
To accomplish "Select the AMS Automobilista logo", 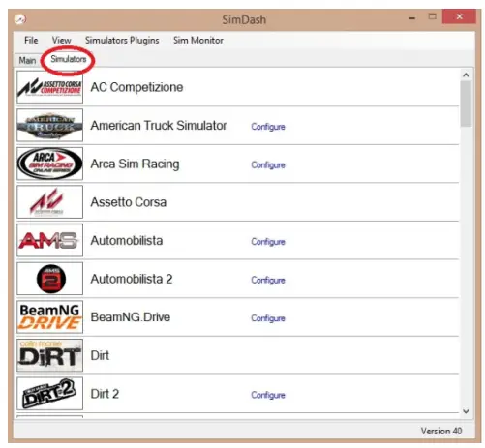I will point(49,240).
